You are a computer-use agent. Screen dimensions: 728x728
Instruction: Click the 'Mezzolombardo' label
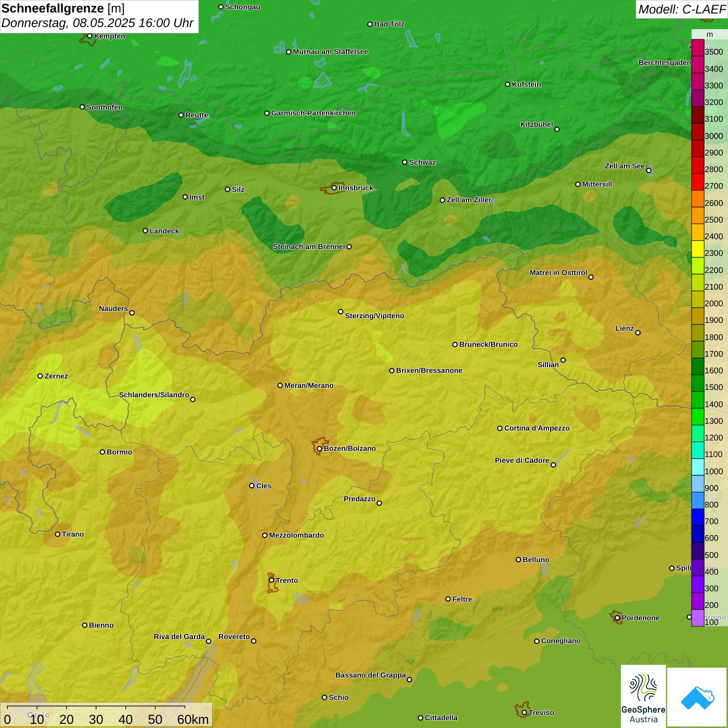coord(296,535)
